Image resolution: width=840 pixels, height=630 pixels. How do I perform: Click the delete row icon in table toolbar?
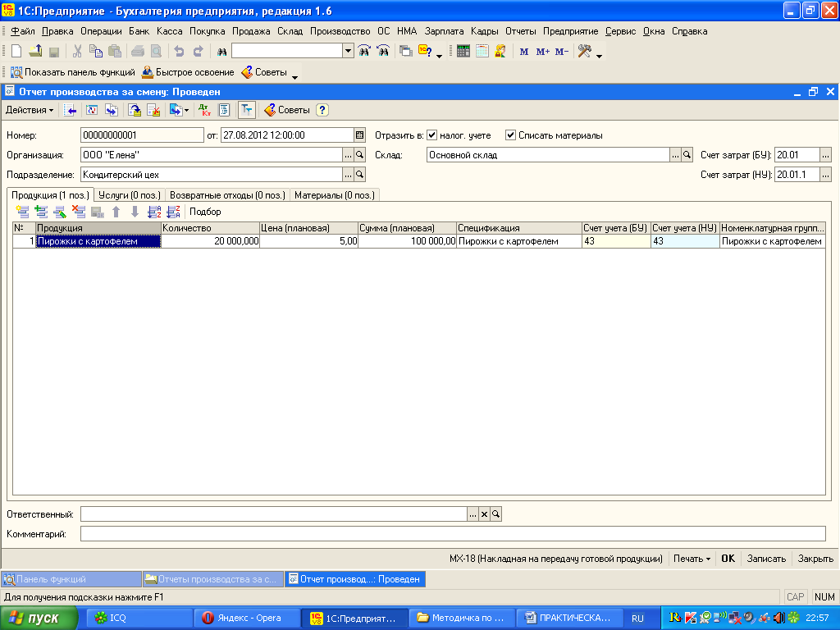click(x=79, y=212)
